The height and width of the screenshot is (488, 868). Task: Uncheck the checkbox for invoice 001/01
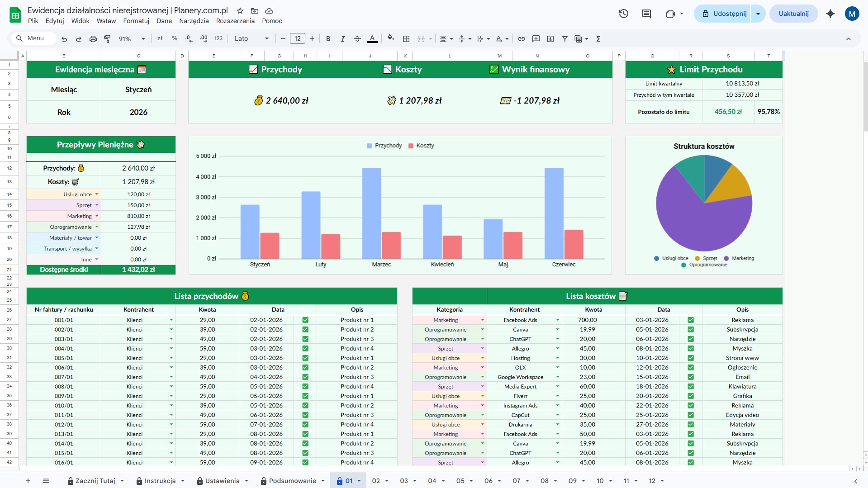tap(305, 320)
